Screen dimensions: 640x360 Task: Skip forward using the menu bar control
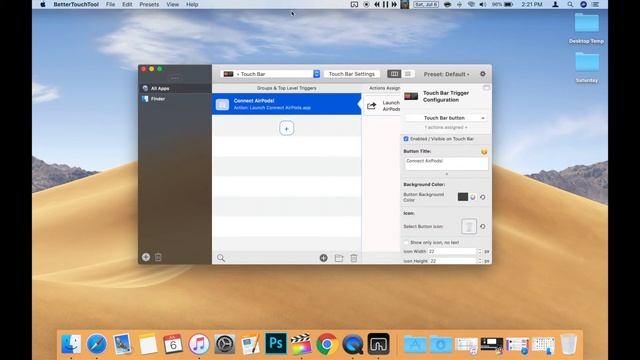[394, 4]
